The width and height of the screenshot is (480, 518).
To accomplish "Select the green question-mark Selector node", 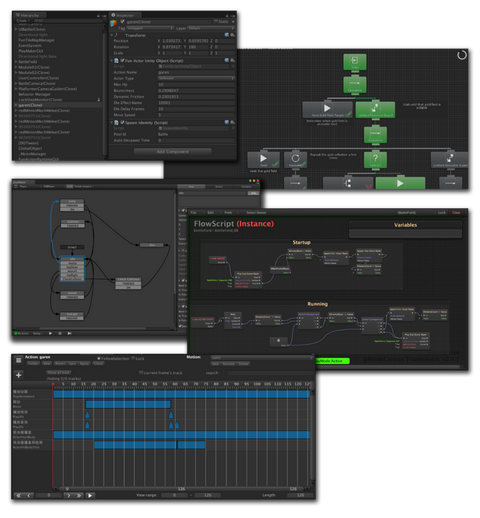I will point(375,160).
